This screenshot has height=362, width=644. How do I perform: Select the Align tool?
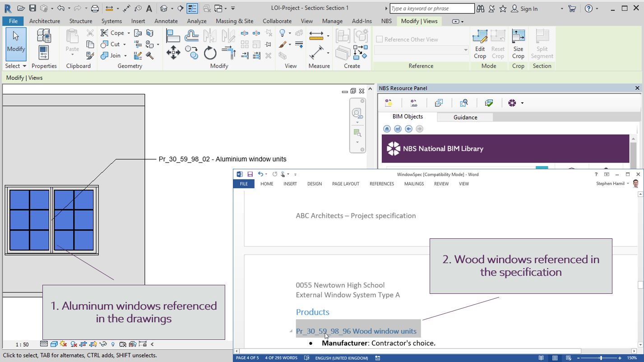(x=173, y=36)
